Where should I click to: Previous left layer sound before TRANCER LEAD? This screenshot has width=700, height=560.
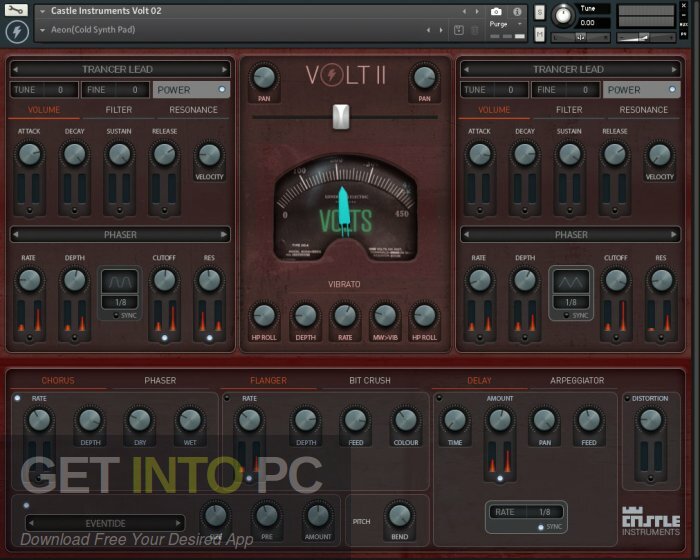click(x=16, y=70)
